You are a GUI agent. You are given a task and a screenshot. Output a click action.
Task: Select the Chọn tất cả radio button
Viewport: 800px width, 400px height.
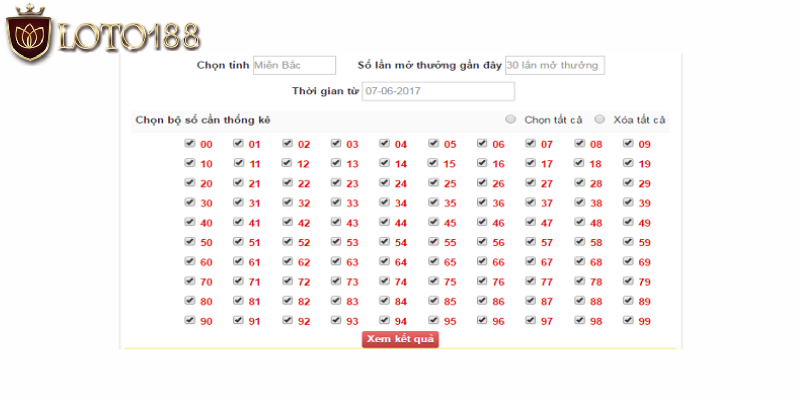pos(511,119)
